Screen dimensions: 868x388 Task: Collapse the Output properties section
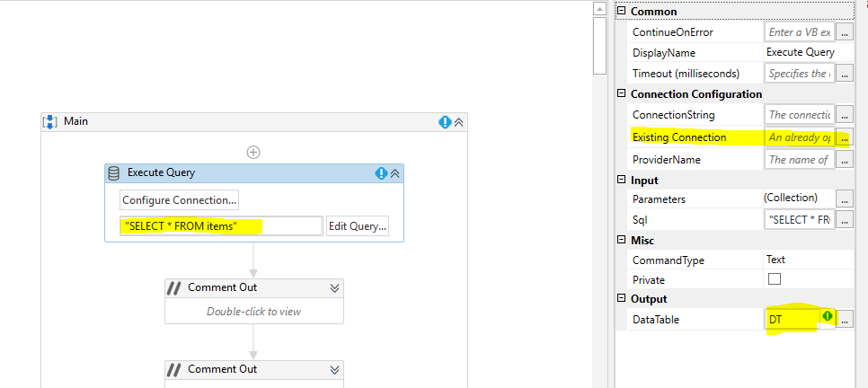621,298
